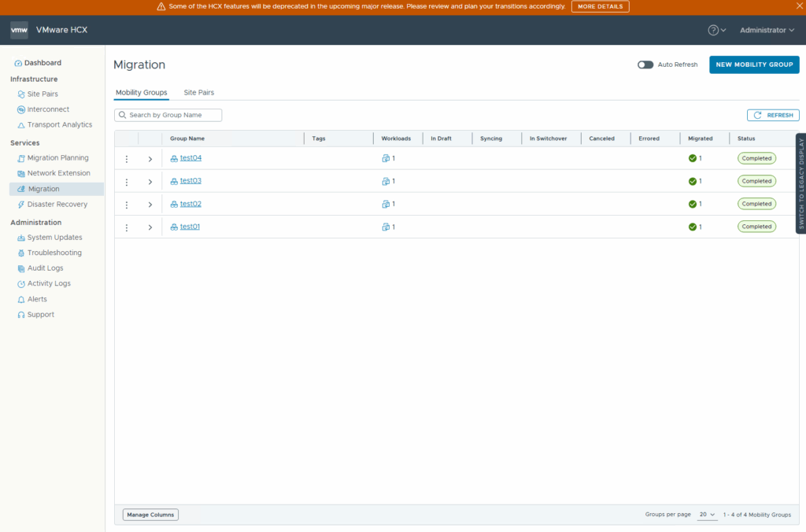Close the orange deprecation warning banner
Image resolution: width=806 pixels, height=532 pixels.
798,6
